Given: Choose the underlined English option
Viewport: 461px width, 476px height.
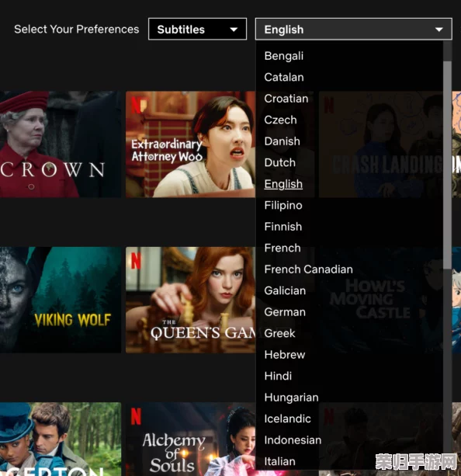Looking at the screenshot, I should (283, 184).
